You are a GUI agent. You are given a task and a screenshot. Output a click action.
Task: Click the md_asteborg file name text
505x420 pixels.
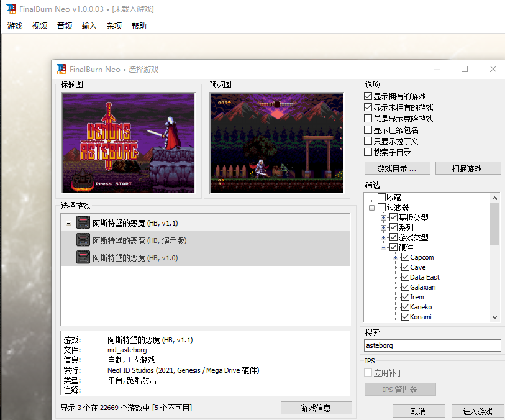[x=127, y=350]
